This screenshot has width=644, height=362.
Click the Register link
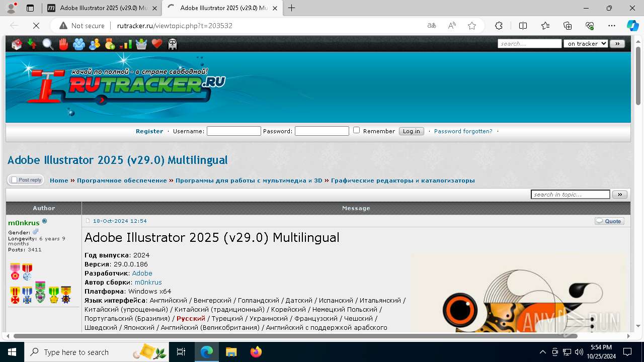tap(149, 131)
